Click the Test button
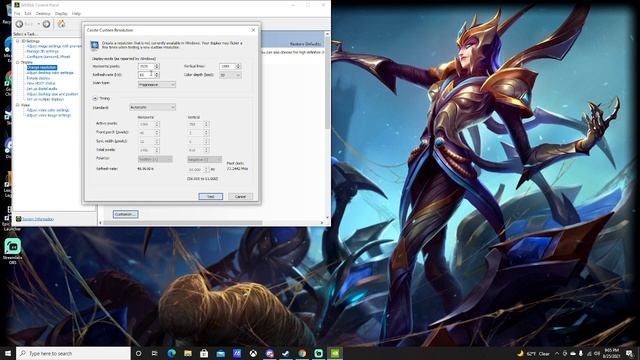The width and height of the screenshot is (640, 360). click(211, 196)
